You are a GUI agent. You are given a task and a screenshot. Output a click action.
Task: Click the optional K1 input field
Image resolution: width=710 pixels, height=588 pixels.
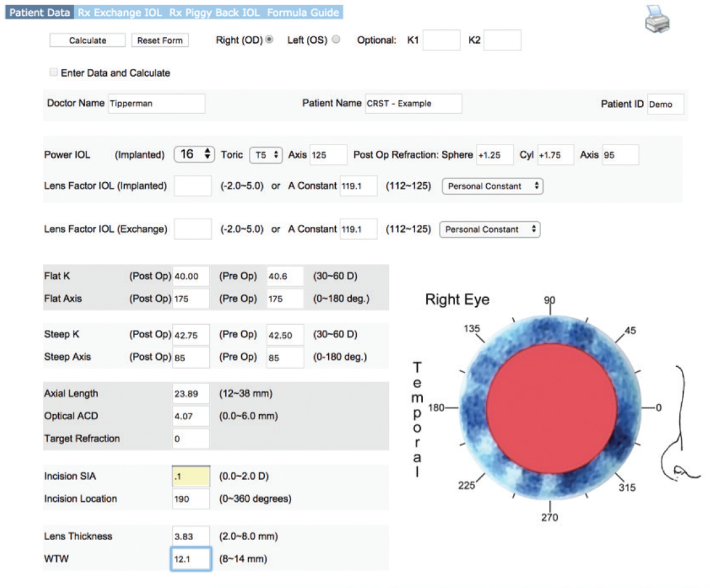click(441, 40)
